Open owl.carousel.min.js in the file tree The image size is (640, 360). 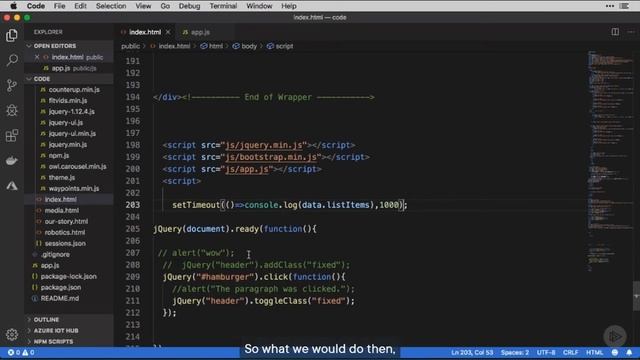pyautogui.click(x=77, y=167)
